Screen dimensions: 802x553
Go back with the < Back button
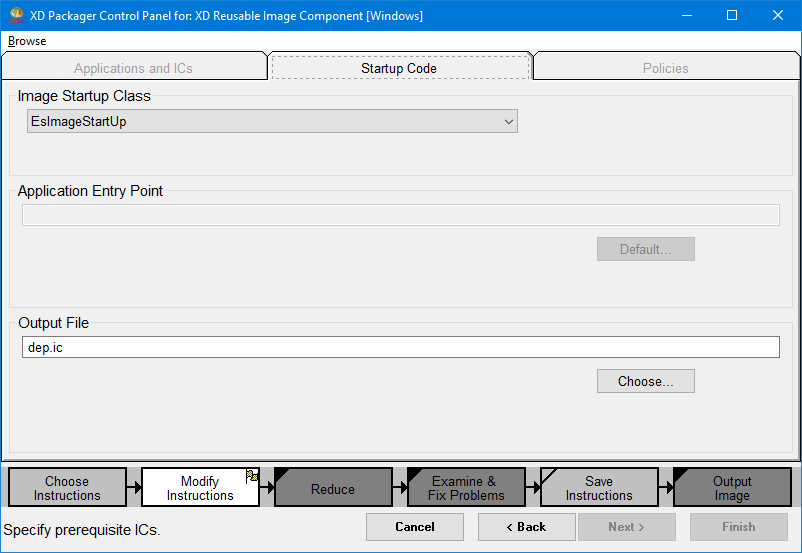pos(526,527)
